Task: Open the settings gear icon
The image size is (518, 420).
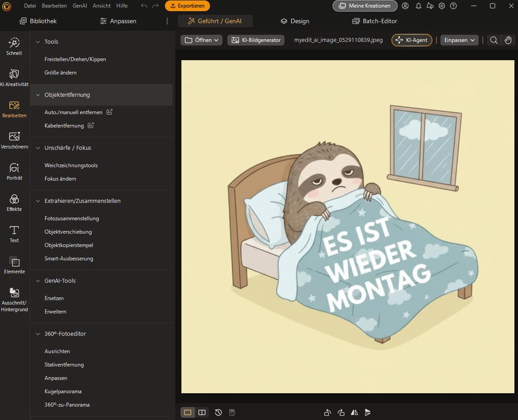Action: [x=442, y=6]
